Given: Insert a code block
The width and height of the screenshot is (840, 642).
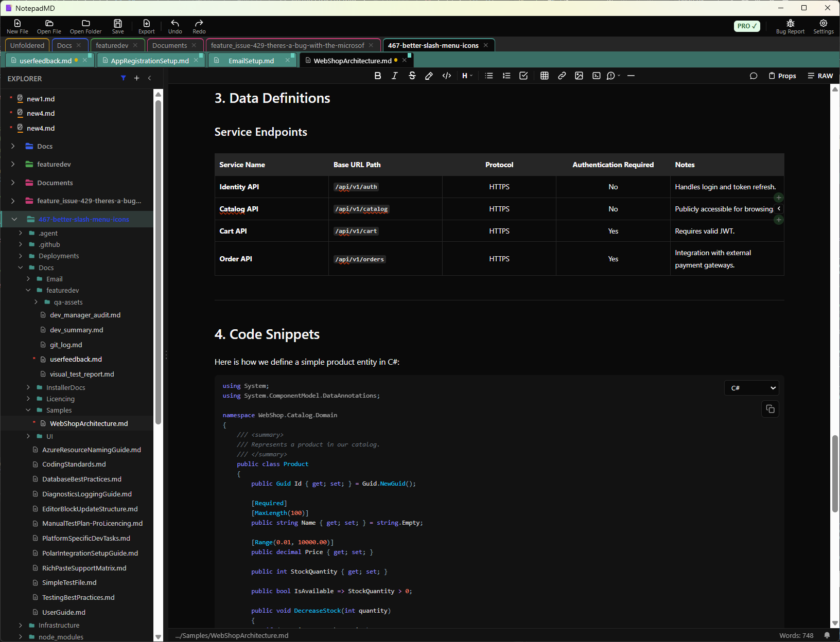Looking at the screenshot, I should coord(596,76).
